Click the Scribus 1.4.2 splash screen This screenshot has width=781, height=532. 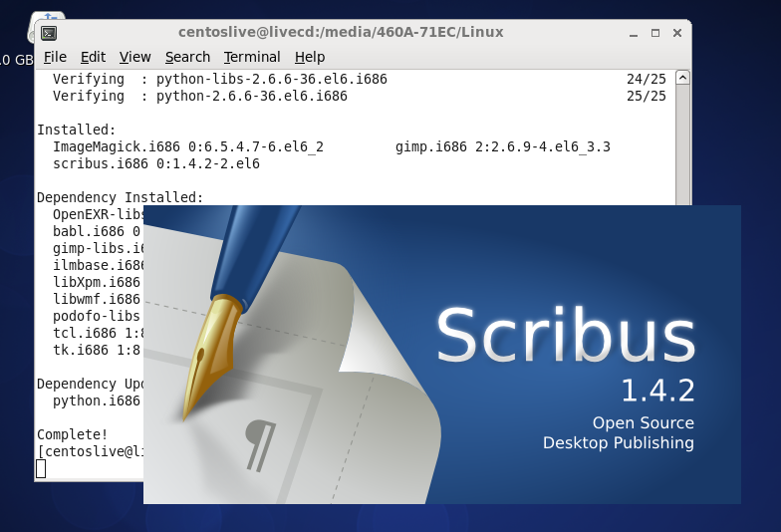point(442,355)
